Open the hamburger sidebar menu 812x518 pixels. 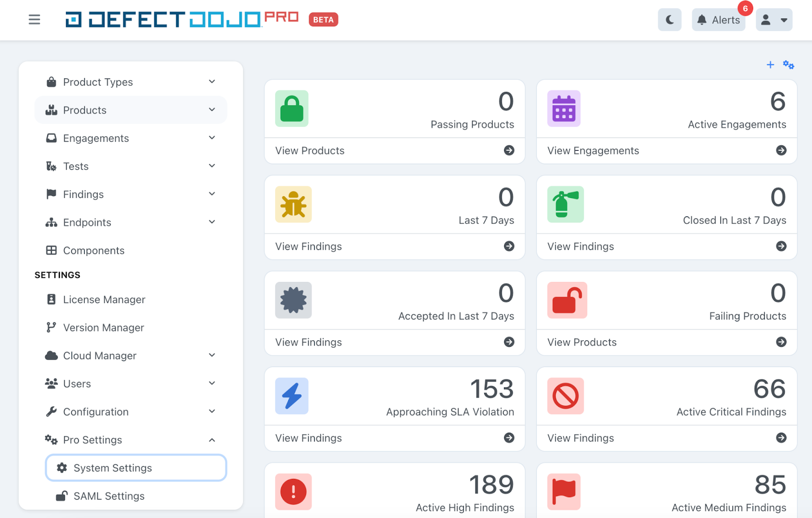coord(34,20)
